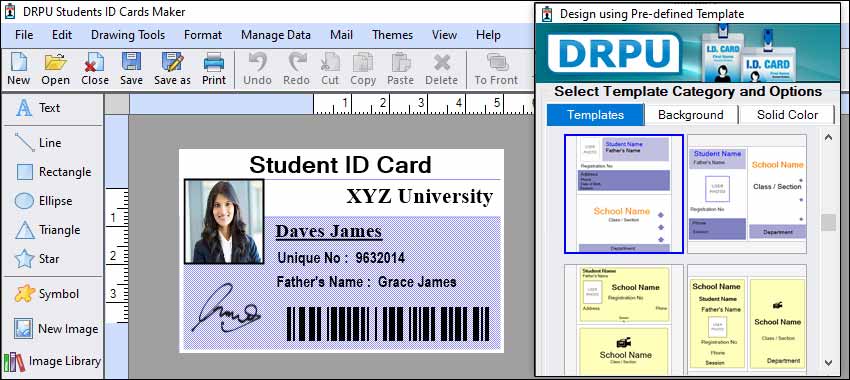
Task: Click the 'XYZ University' text on card
Action: tap(420, 196)
